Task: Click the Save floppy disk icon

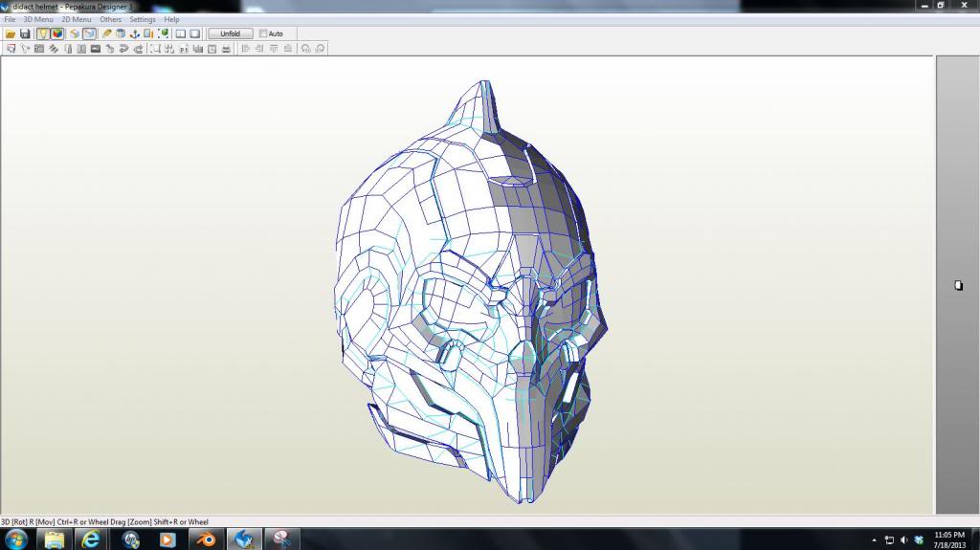Action: (25, 33)
